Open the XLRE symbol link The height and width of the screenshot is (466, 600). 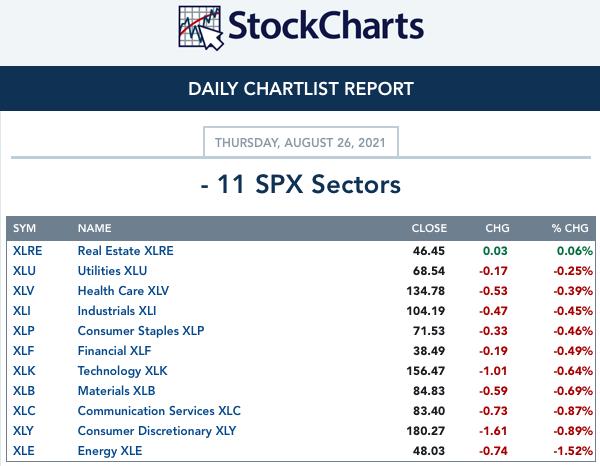coord(28,251)
